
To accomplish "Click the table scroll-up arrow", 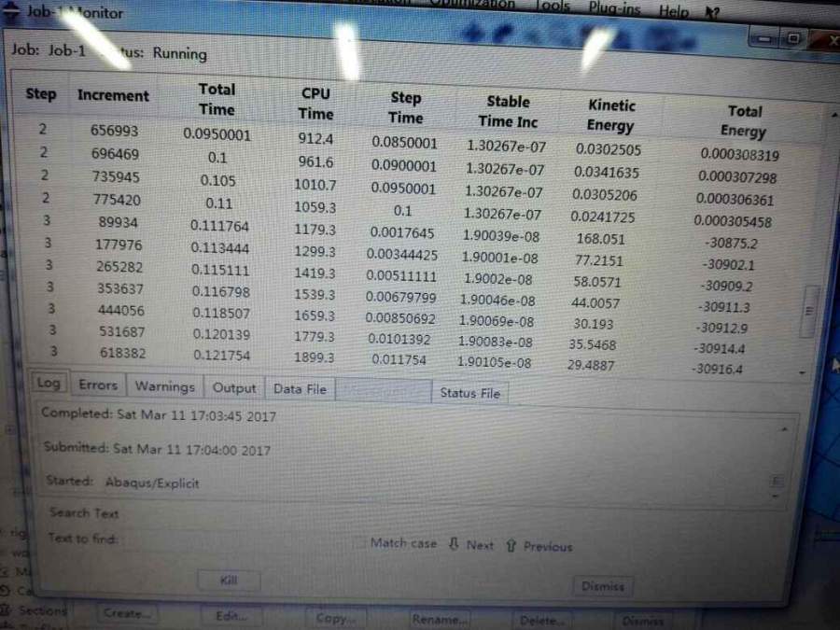I will tap(833, 115).
